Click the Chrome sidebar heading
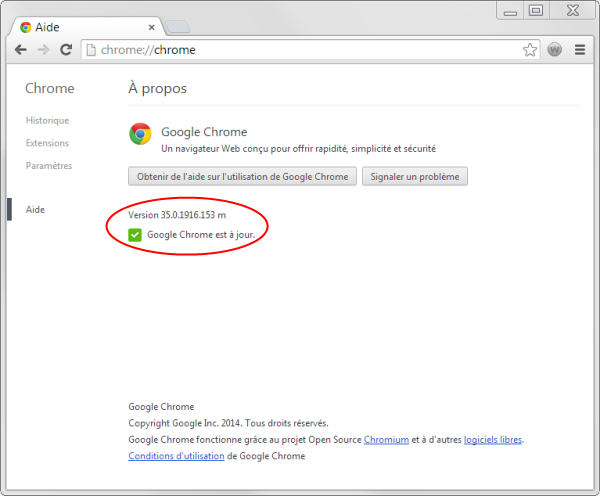600x496 pixels. pos(50,88)
